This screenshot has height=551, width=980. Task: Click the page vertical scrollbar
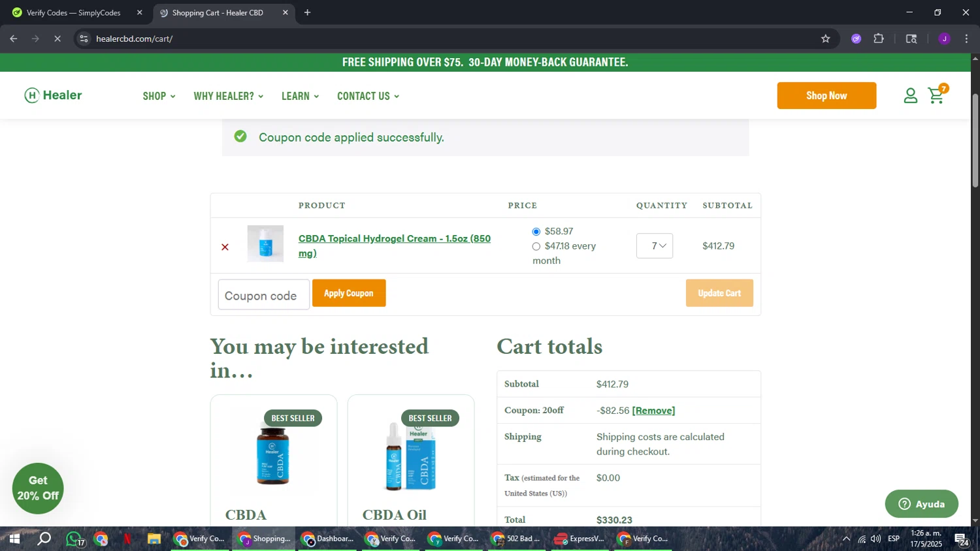click(x=975, y=140)
